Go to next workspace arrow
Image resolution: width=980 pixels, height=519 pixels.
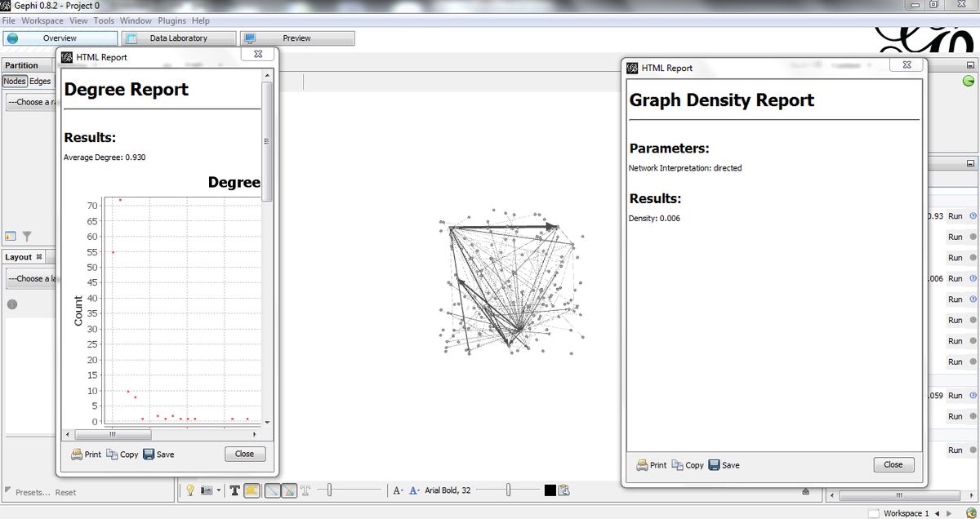pos(948,513)
